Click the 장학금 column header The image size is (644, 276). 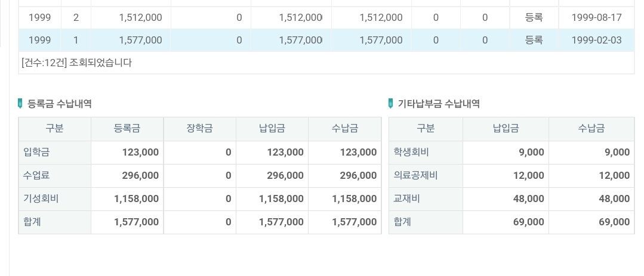point(199,129)
